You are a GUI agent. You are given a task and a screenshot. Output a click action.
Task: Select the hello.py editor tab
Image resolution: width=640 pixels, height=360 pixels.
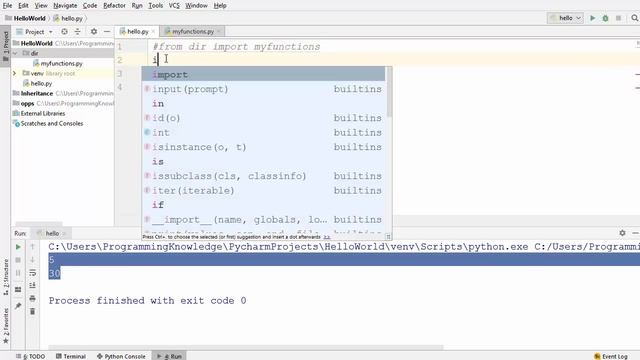[138, 31]
